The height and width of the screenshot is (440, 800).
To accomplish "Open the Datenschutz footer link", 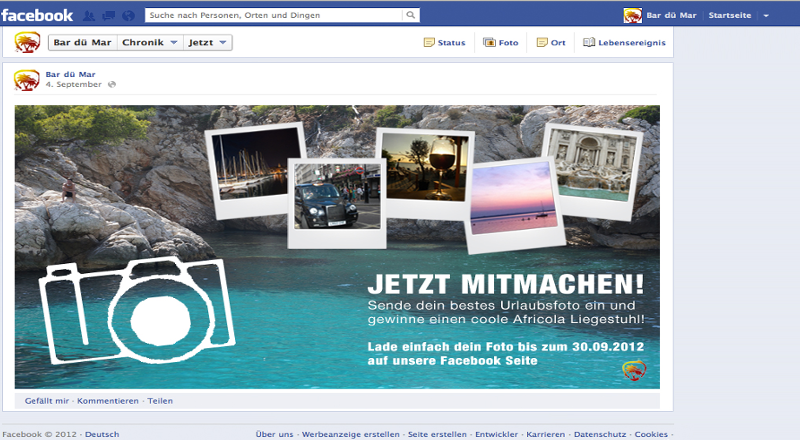I will tap(600, 434).
